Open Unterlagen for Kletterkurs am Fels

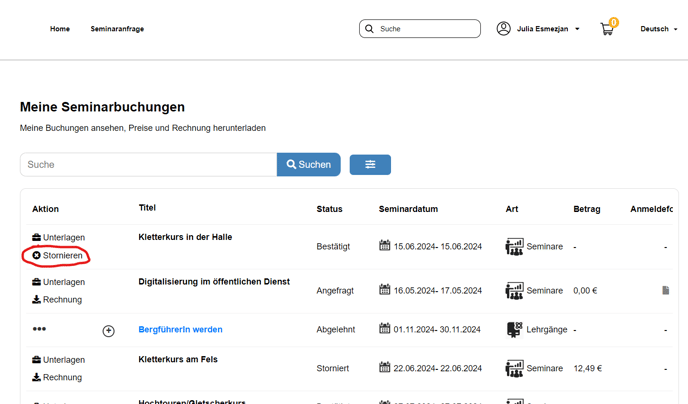[x=58, y=360]
